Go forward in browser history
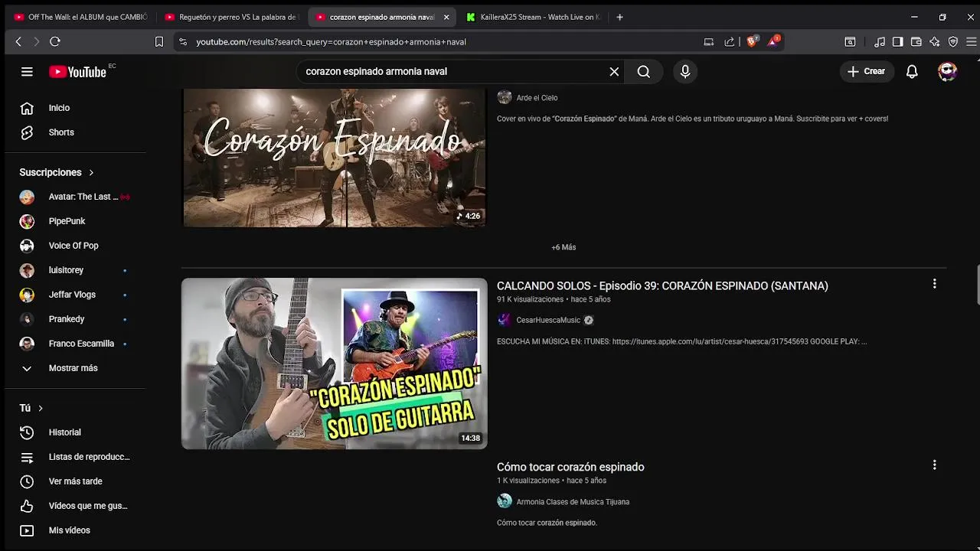The height and width of the screenshot is (551, 980). 36,42
